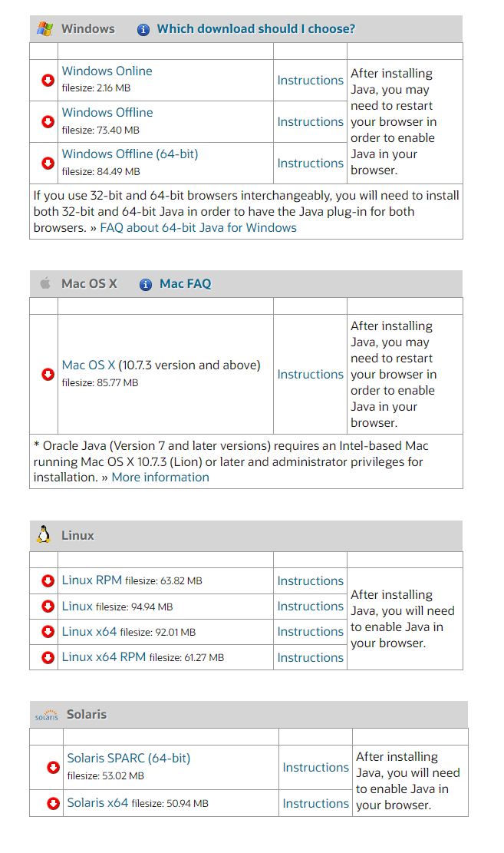Open Instructions for Windows Online
Viewport: 504px width, 853px height.
[x=310, y=80]
